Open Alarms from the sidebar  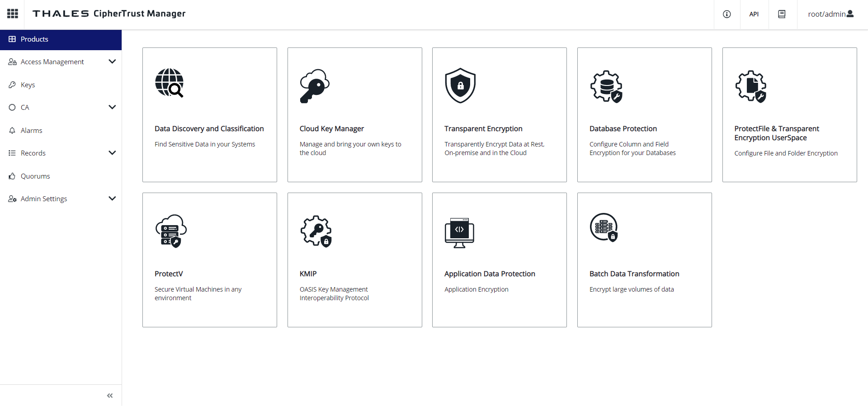point(31,131)
